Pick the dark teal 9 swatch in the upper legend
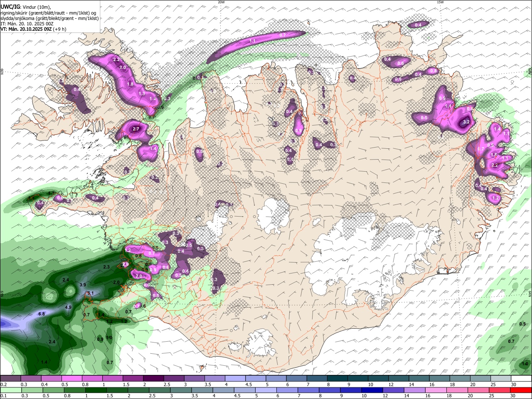 (358, 378)
